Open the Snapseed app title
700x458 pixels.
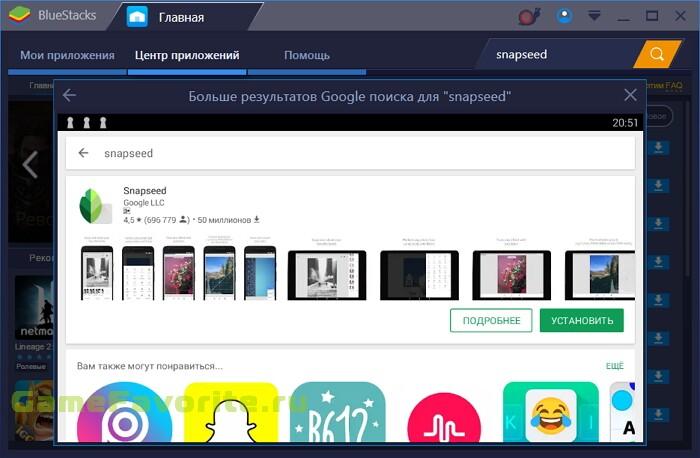point(145,191)
